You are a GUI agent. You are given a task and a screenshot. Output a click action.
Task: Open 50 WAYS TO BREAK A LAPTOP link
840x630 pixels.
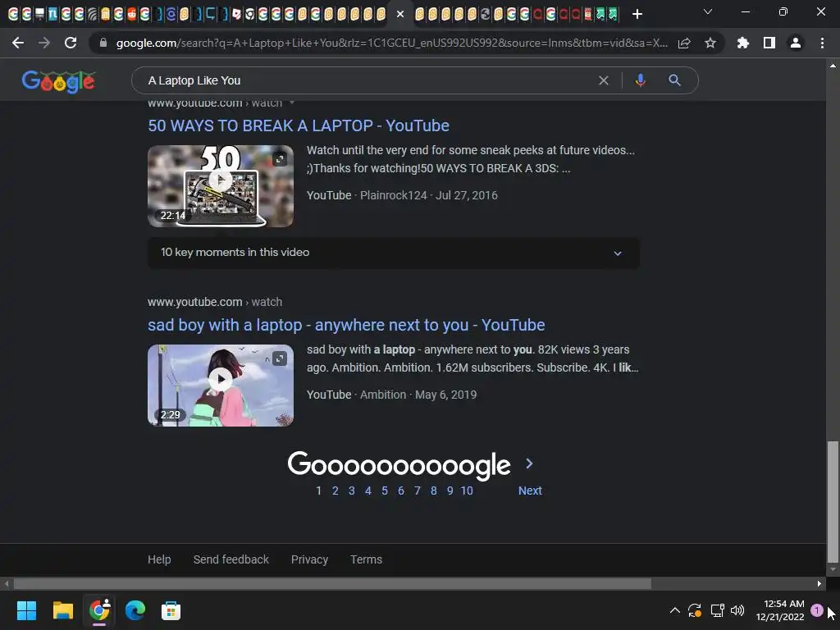pos(299,126)
